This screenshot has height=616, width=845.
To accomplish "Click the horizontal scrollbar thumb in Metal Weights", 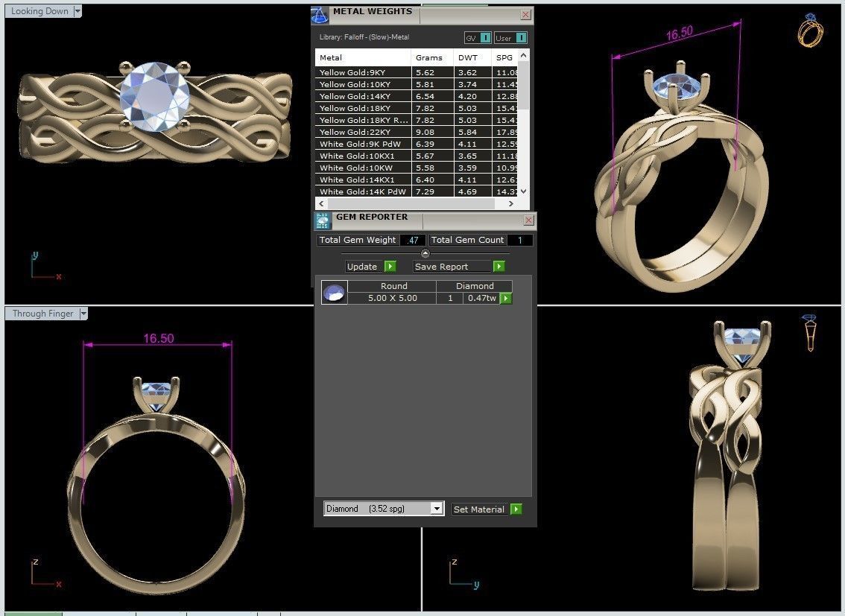I will coord(411,203).
